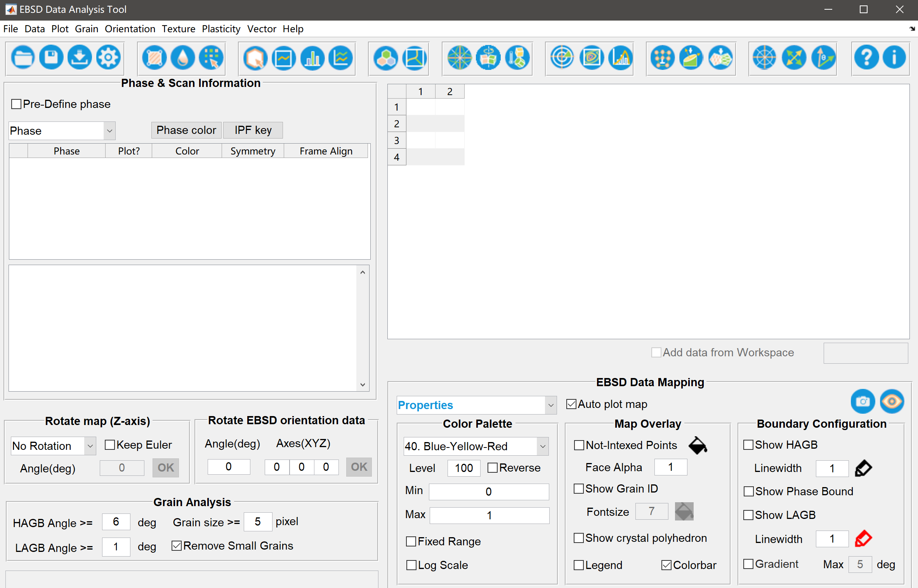Click the black paint bucket icon
Screen dimensions: 918x588
coord(698,445)
